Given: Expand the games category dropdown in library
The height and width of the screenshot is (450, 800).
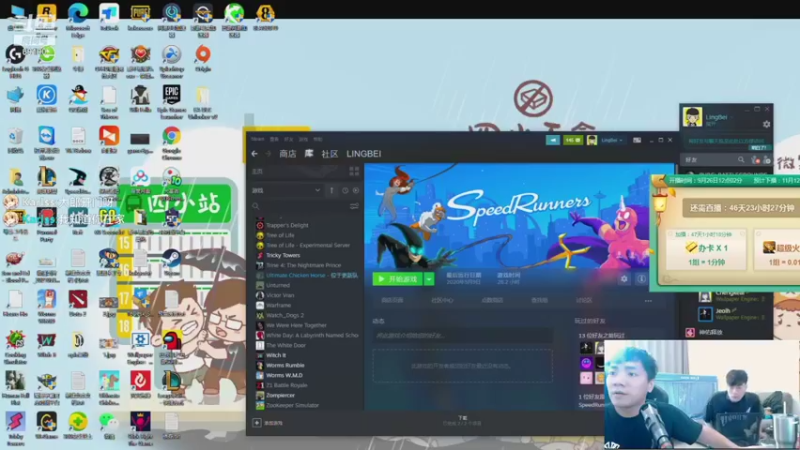Looking at the screenshot, I should tap(317, 190).
